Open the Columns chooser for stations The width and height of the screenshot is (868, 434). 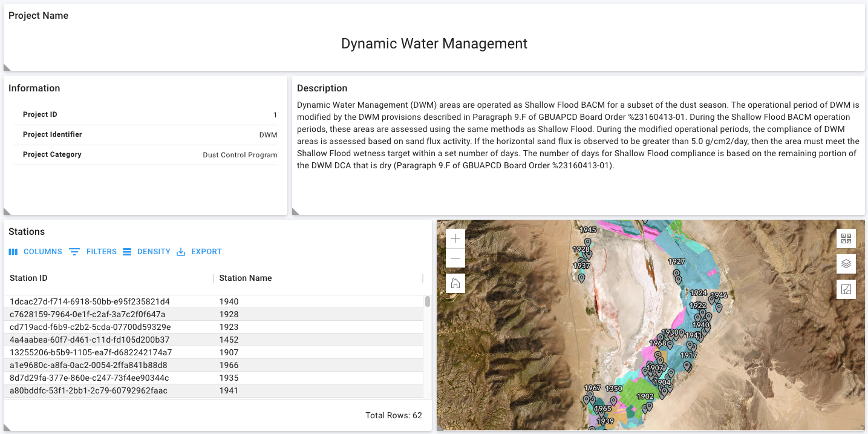point(36,252)
